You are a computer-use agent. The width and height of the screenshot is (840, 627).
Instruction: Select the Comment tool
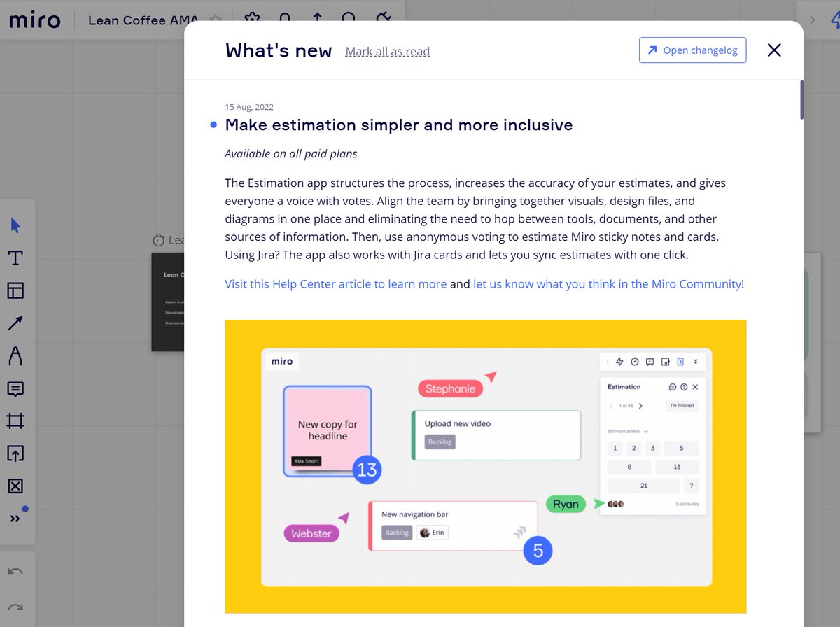point(15,389)
